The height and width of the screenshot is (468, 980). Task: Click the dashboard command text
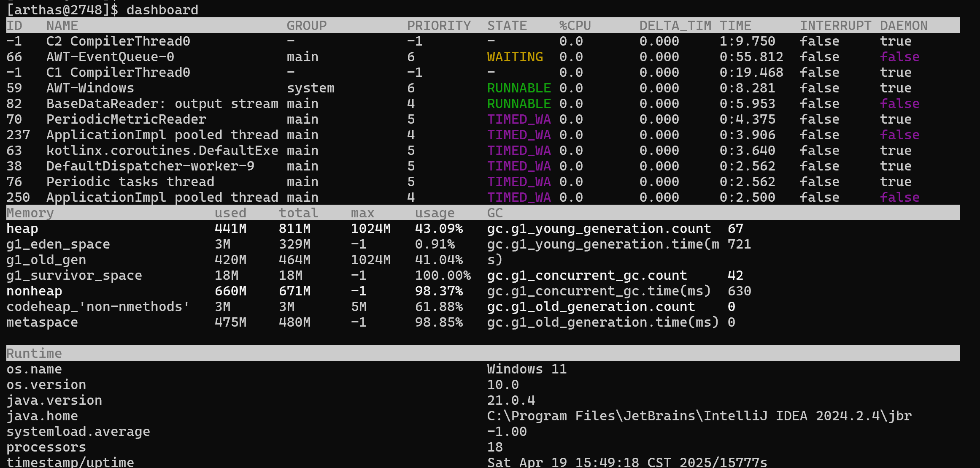162,10
